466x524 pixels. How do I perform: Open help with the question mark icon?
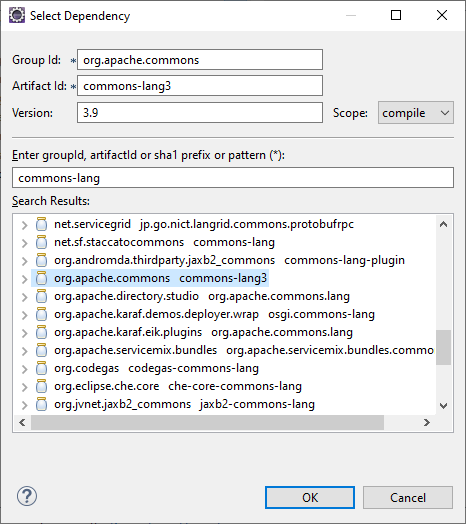click(x=27, y=496)
